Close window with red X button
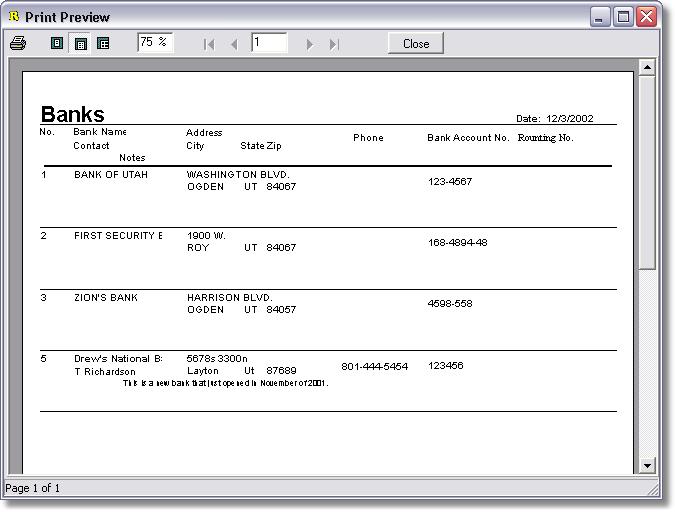 pos(647,17)
